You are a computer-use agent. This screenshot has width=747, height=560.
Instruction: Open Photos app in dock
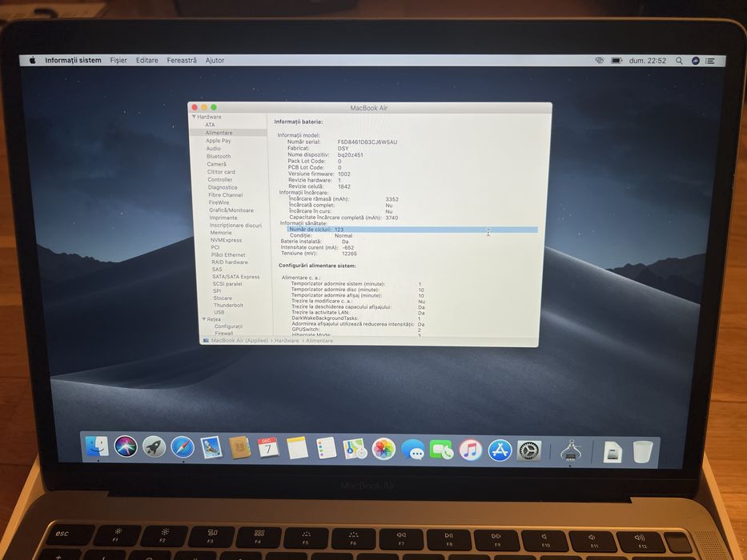(384, 449)
